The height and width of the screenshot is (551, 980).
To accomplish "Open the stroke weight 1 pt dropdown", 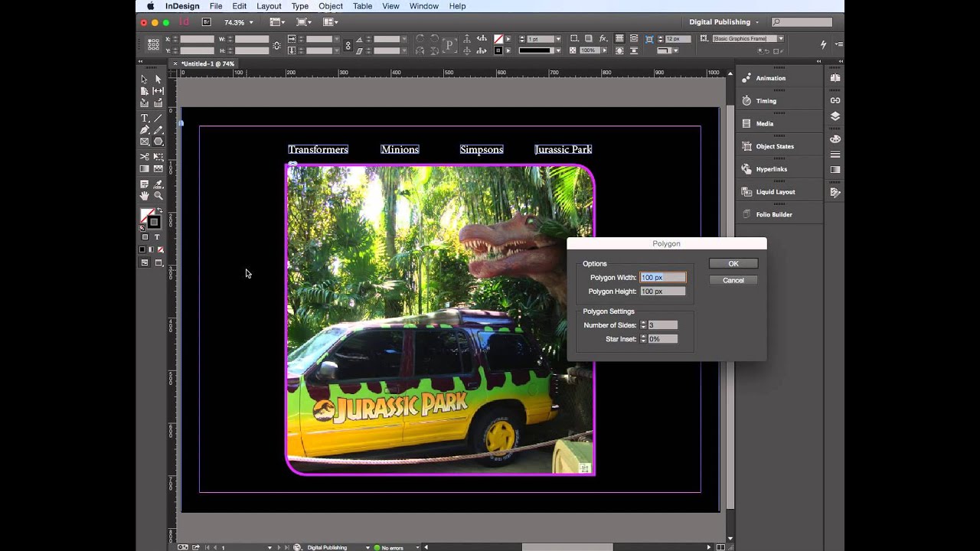I will point(558,39).
